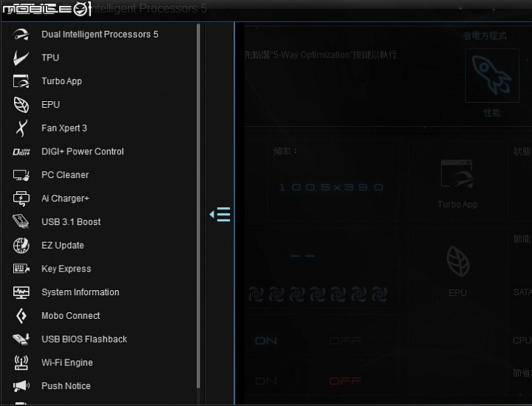Click the Fan Xpert 3 icon

point(21,128)
